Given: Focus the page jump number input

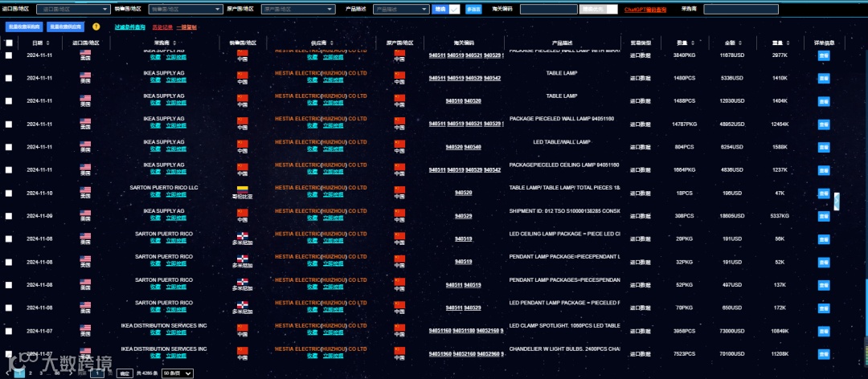Looking at the screenshot, I should pyautogui.click(x=97, y=373).
